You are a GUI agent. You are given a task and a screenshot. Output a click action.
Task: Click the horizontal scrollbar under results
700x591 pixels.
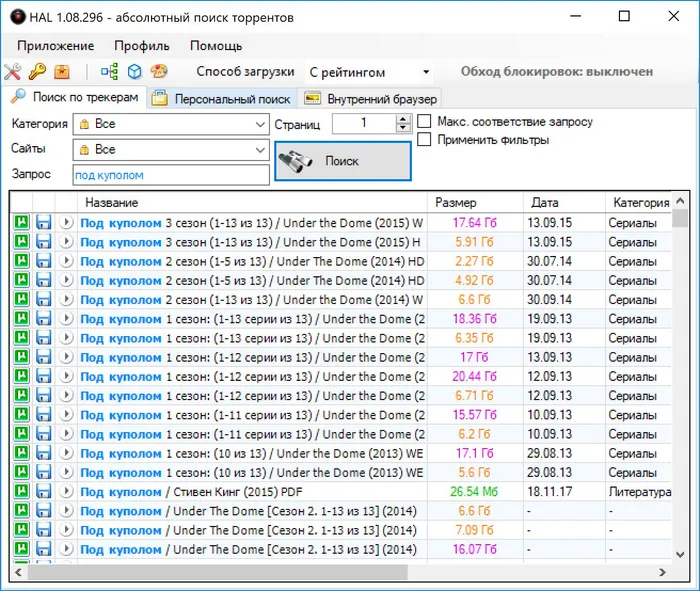coord(218,572)
